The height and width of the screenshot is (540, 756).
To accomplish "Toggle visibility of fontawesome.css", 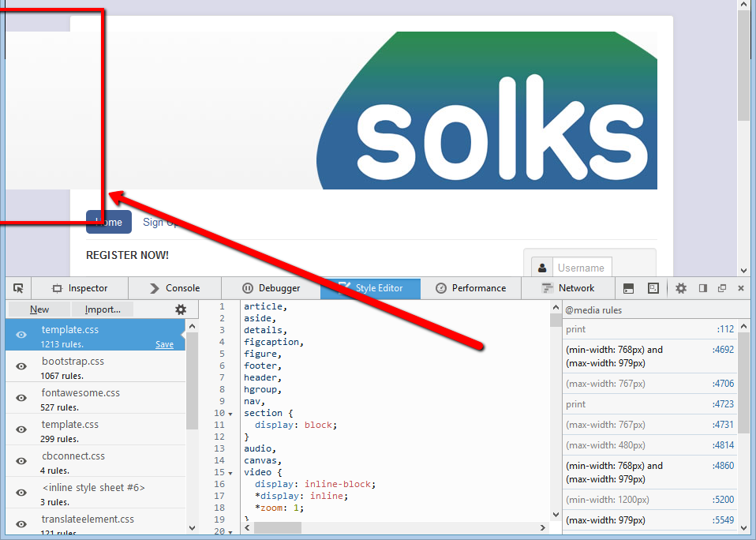I will (21, 398).
